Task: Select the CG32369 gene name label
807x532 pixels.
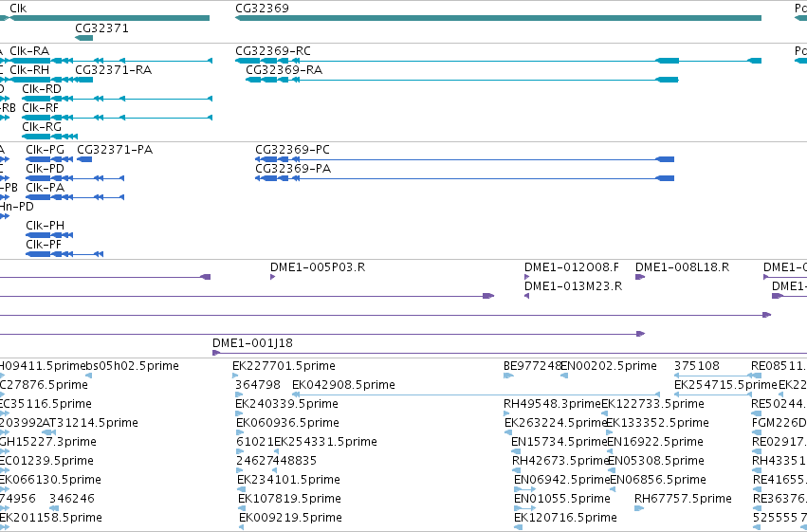Action: click(262, 9)
